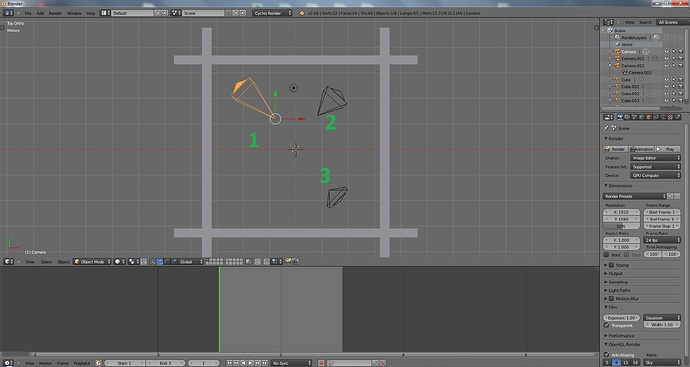Toggle visibility eye for Camera.001 row
The image size is (690, 367).
point(666,59)
